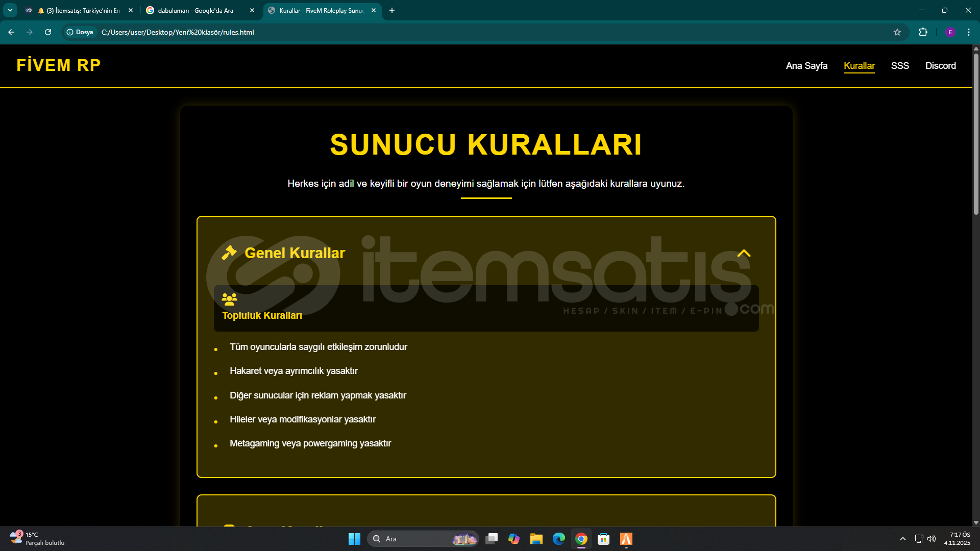Open the browser Extensions puzzle icon
The height and width of the screenshot is (551, 980).
point(923,32)
